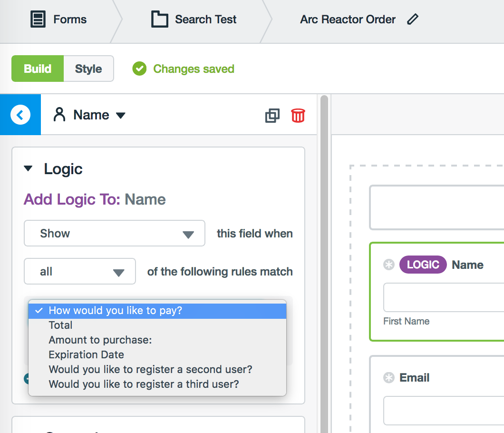The width and height of the screenshot is (504, 433).
Task: Switch to the Style tab
Action: click(88, 69)
